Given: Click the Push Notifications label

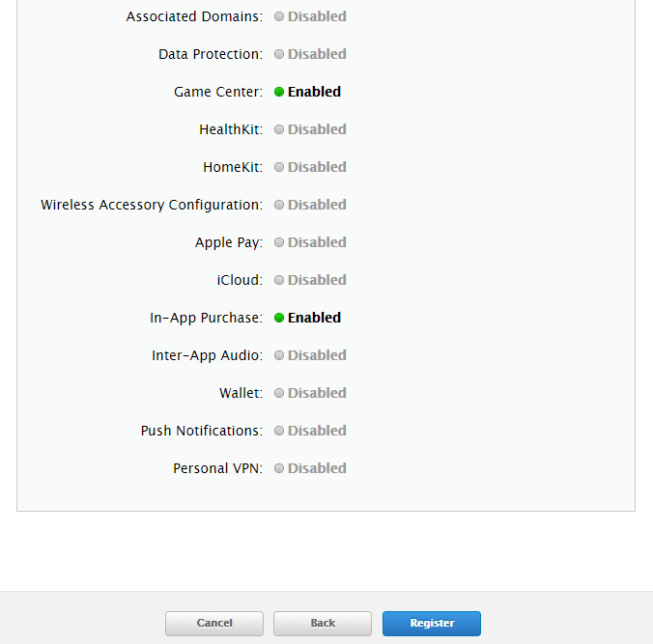Looking at the screenshot, I should (x=201, y=431).
